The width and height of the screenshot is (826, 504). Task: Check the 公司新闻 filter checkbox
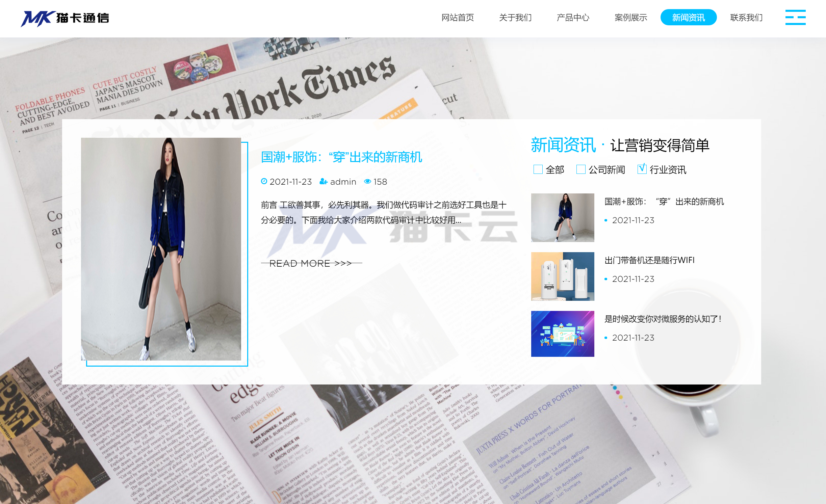click(581, 169)
